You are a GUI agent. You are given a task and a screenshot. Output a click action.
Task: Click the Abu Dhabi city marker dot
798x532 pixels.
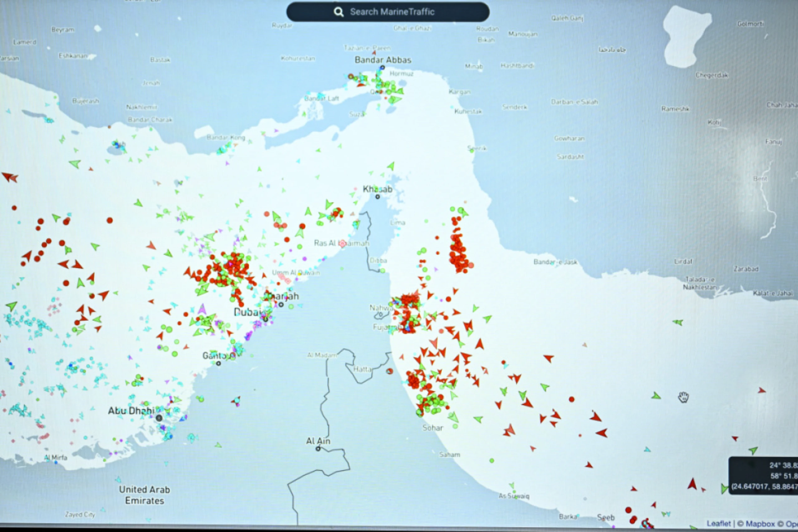coord(159,418)
